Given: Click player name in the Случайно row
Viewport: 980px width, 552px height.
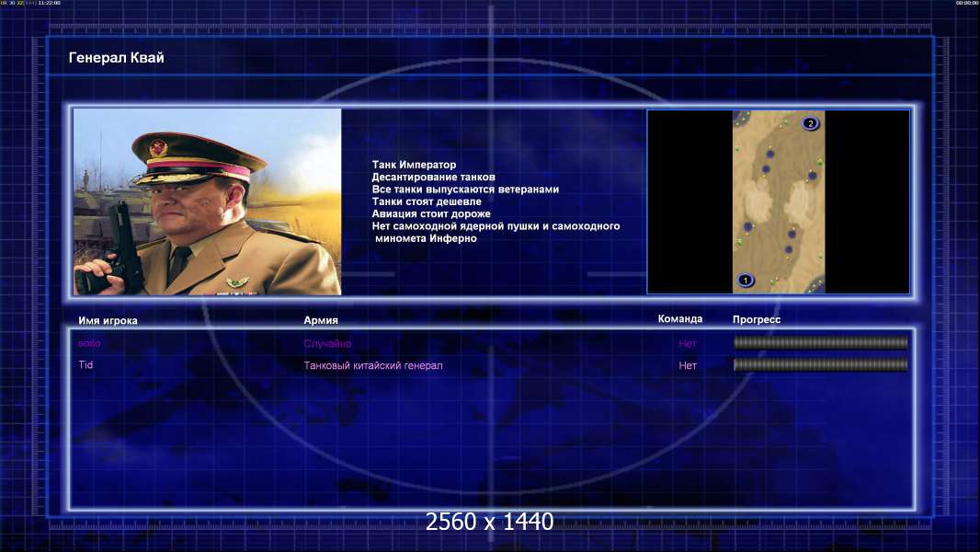Looking at the screenshot, I should click(89, 343).
